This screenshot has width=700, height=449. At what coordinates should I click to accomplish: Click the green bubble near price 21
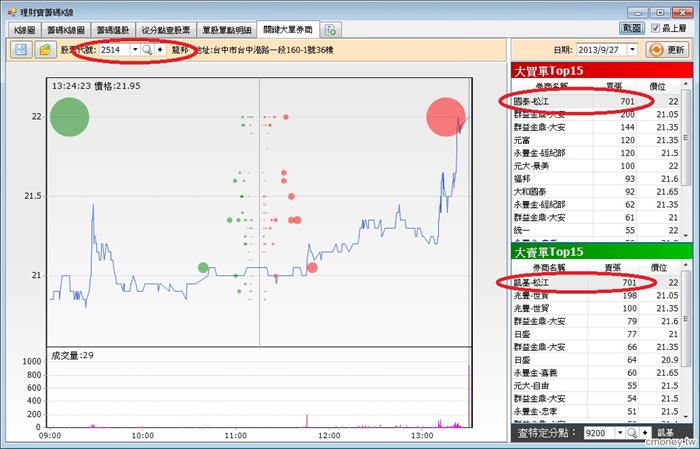tap(203, 268)
